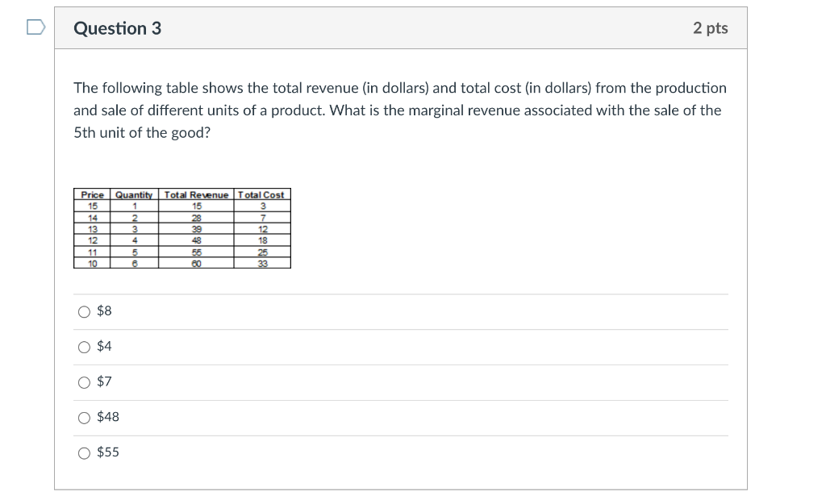
Task: Select the $8 answer option
Action: (x=84, y=312)
